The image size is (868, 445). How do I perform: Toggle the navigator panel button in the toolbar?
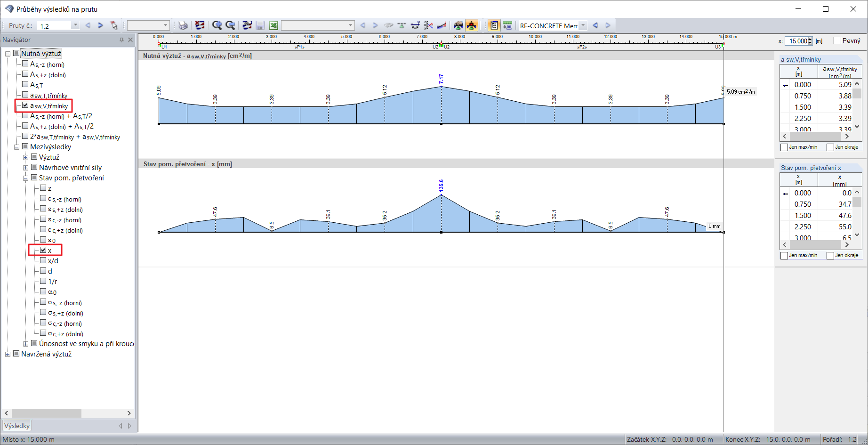coord(494,25)
